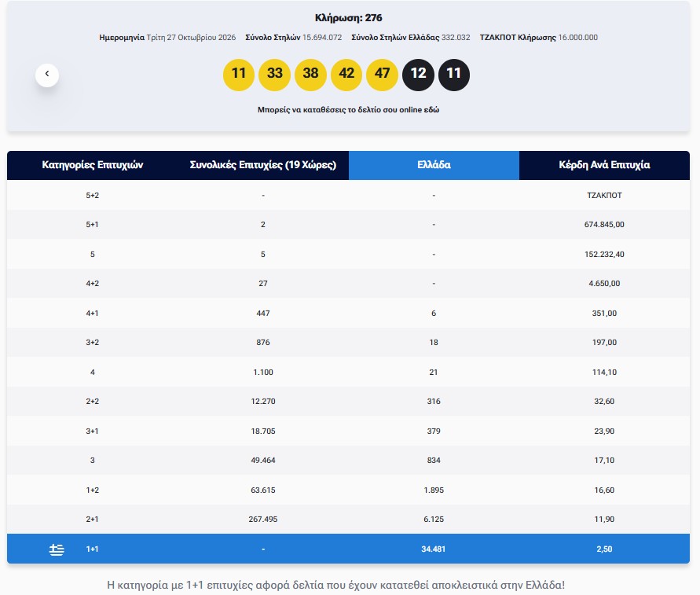Click the date Τρίτη 27 Οκτωβρίου 2026
Image resolution: width=700 pixels, height=595 pixels.
pos(191,38)
